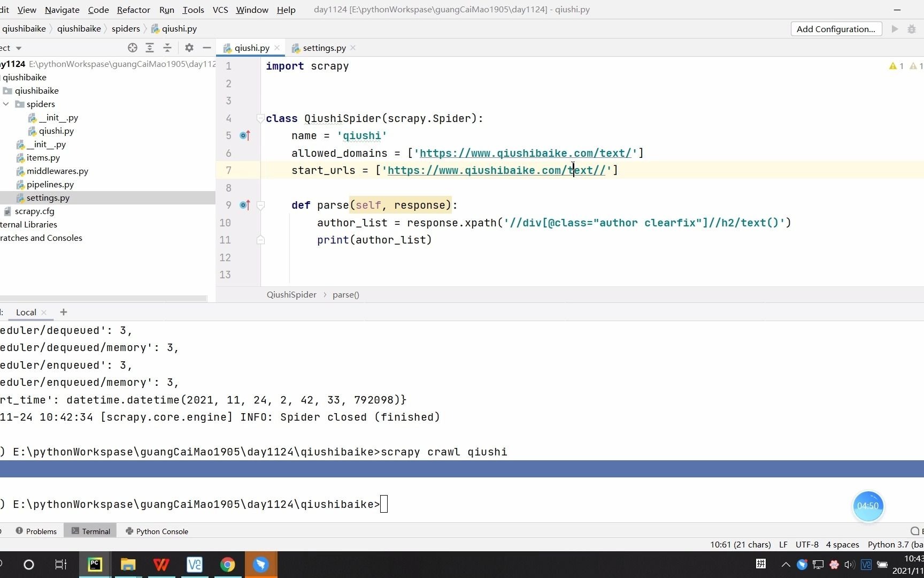Toggle fold for class QiushiSpider line
This screenshot has height=578, width=924.
260,118
